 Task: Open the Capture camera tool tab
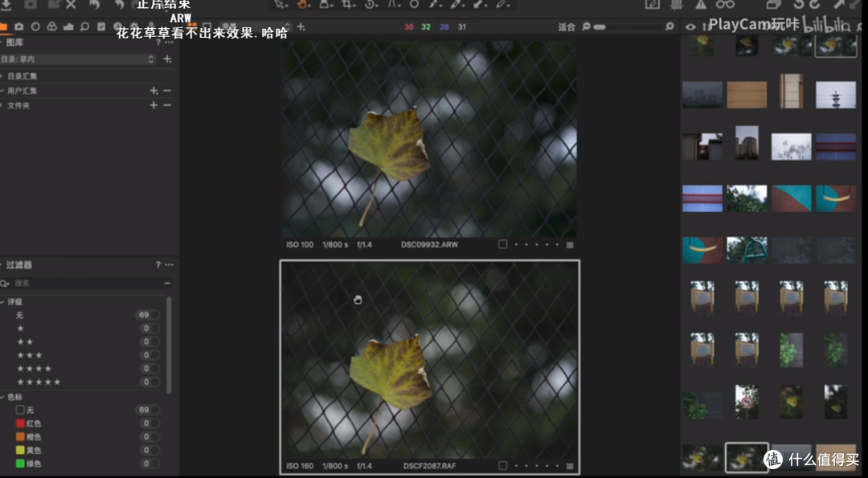click(x=18, y=27)
